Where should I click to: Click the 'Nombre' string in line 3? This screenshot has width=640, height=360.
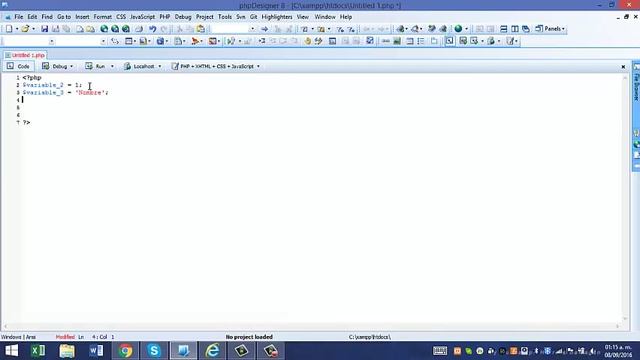[x=90, y=93]
